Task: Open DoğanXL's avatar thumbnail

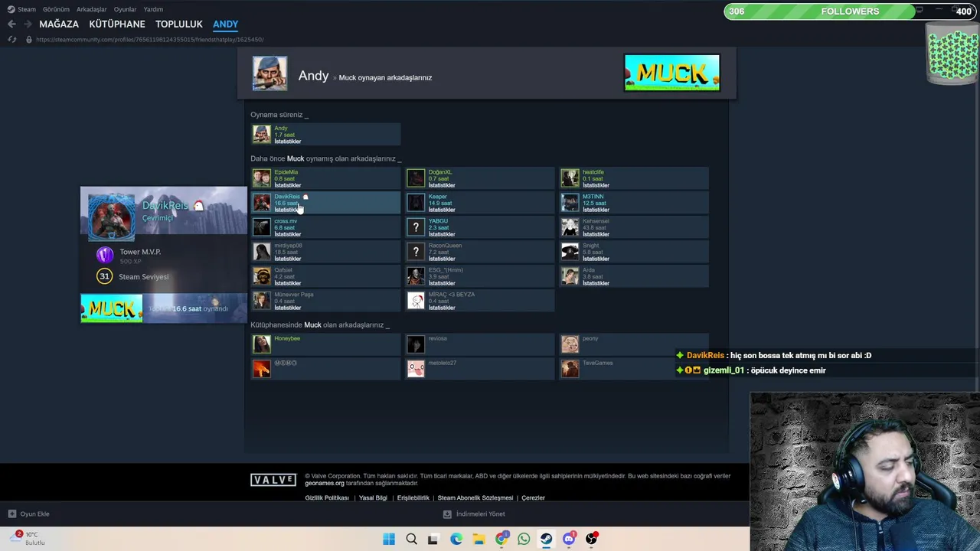Action: point(416,178)
